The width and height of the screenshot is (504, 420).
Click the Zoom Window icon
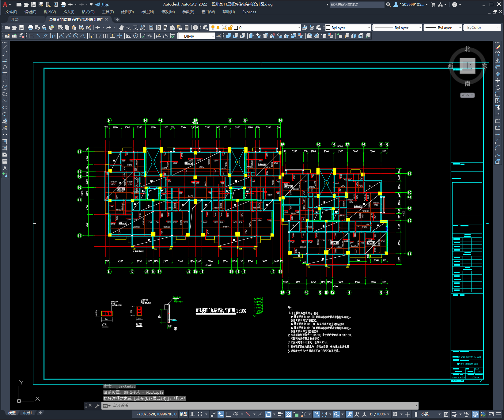point(135,28)
